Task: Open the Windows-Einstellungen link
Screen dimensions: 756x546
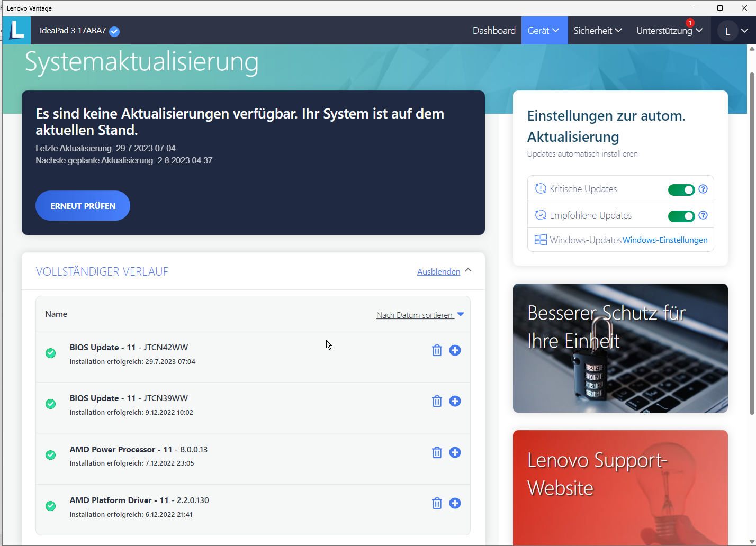Action: (x=665, y=240)
